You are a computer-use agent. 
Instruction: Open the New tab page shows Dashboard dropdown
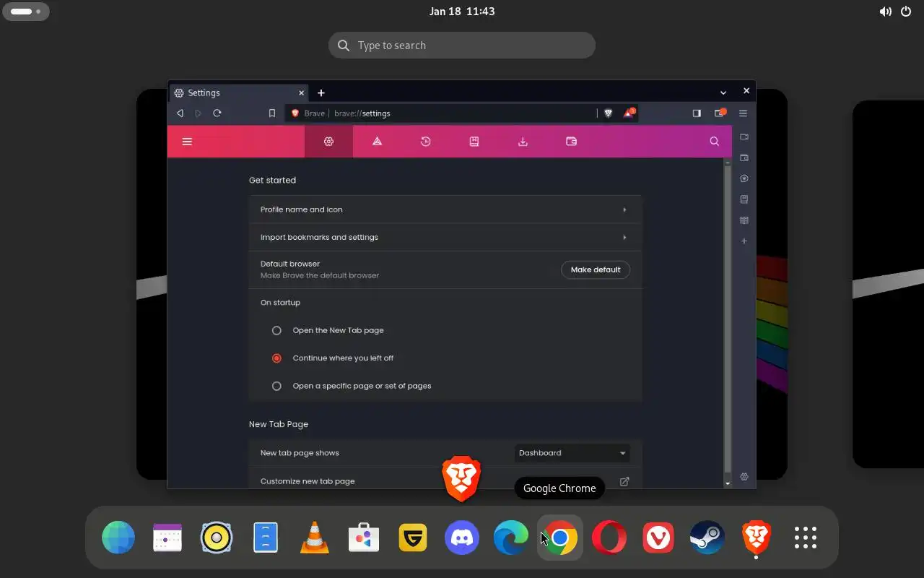[572, 453]
